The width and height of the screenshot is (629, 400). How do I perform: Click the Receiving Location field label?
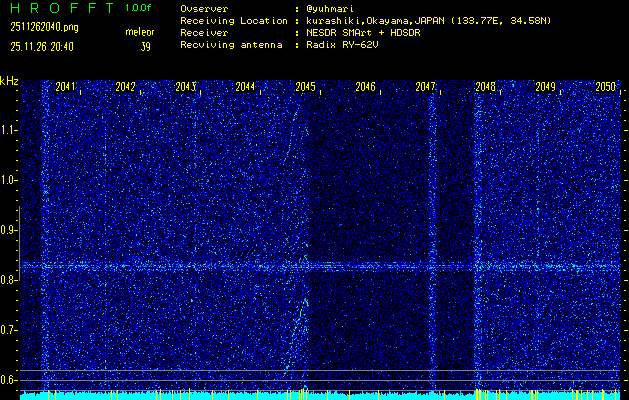(x=234, y=21)
